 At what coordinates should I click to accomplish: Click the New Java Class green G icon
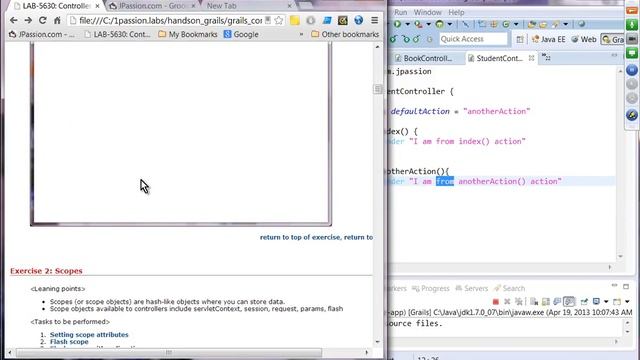pos(506,24)
